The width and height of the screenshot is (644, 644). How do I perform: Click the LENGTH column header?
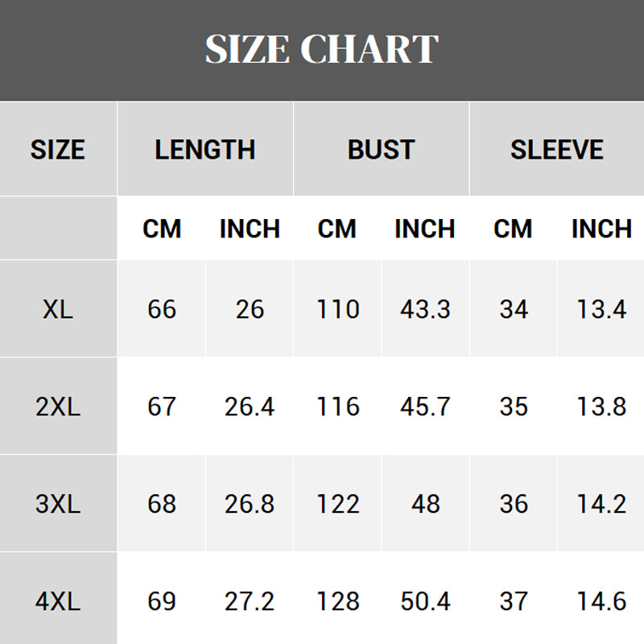tap(205, 150)
